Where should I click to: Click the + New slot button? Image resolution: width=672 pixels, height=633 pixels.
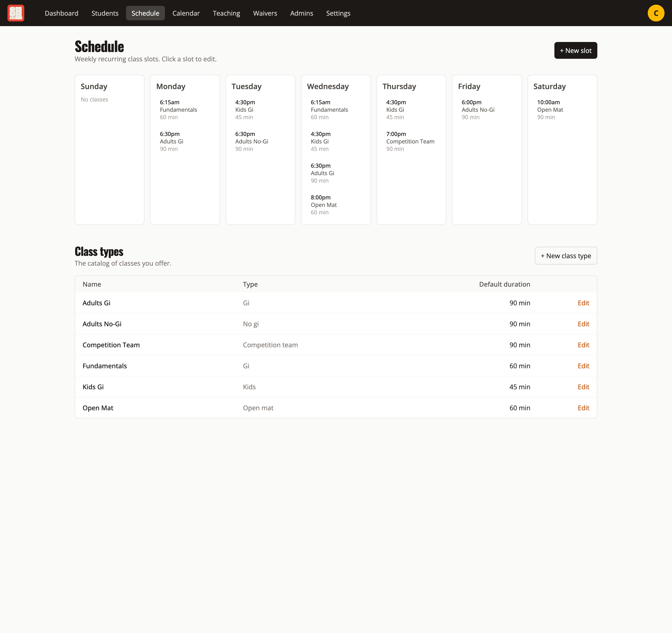coord(575,50)
